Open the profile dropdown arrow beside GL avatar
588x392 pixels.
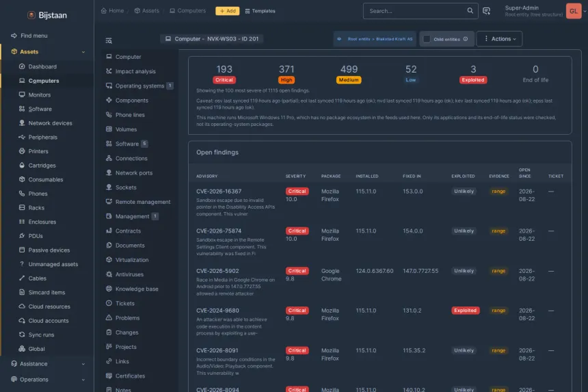tap(585, 11)
